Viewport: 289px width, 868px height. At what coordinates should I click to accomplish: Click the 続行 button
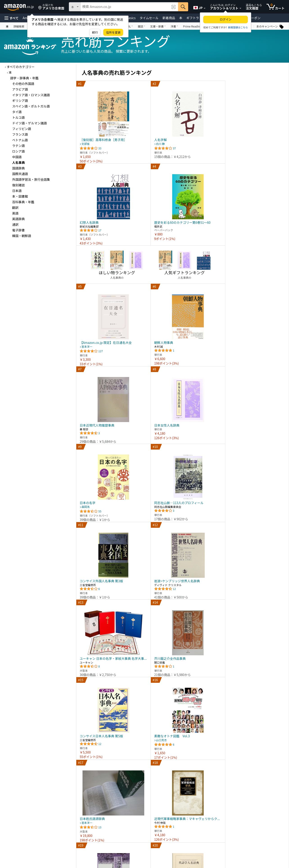(95, 32)
